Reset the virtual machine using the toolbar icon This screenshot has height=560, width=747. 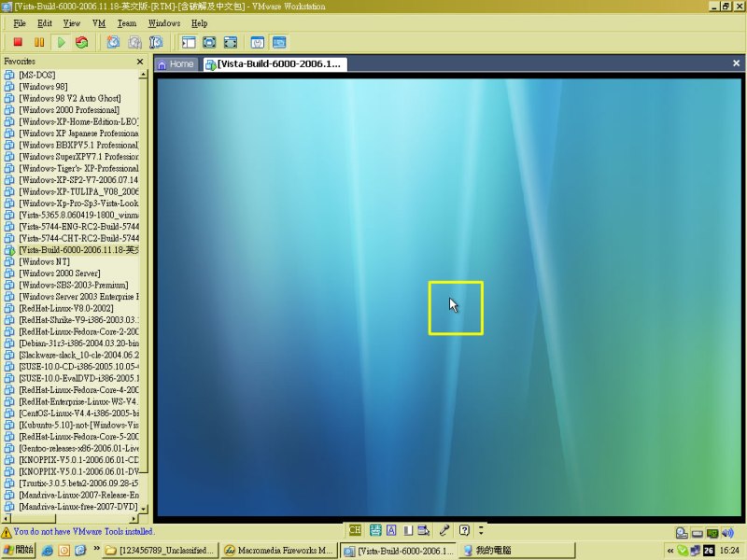click(82, 42)
